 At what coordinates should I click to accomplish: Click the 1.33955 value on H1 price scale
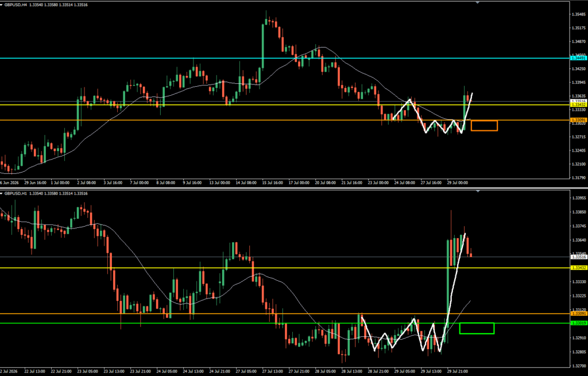(579, 198)
